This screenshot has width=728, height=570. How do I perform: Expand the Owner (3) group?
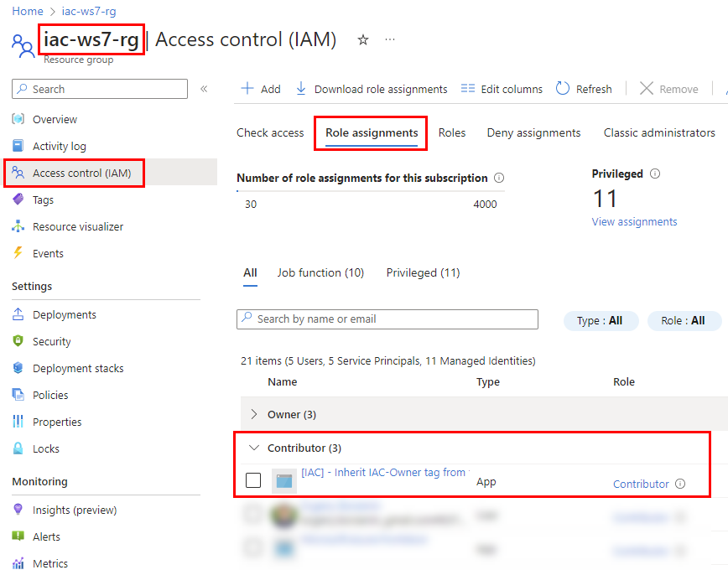click(254, 414)
